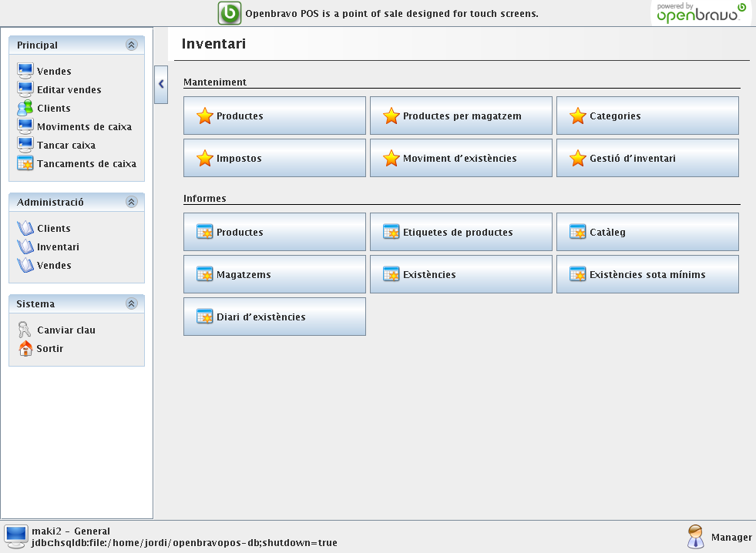Open Editar vendes menu entry
756x553 pixels.
coord(69,89)
